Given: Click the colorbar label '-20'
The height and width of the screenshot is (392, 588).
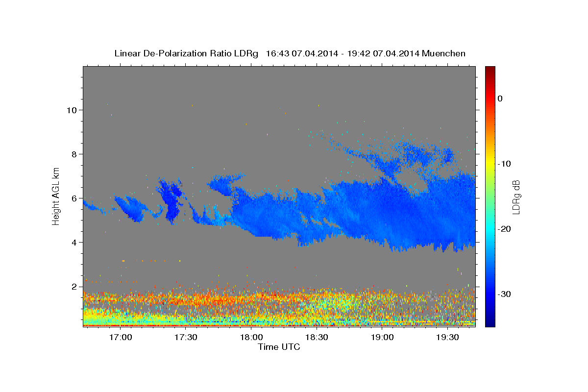Looking at the screenshot, I should point(504,229).
